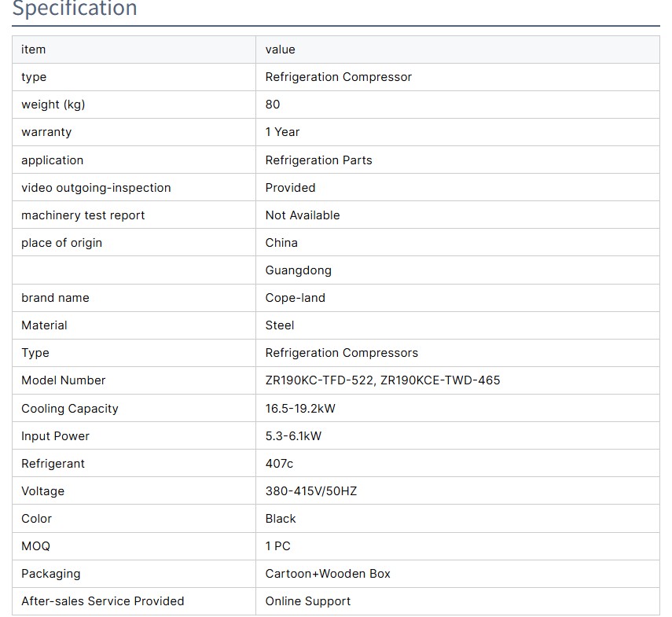672x617 pixels.
Task: Select the Material 'Steel' value
Action: point(280,325)
